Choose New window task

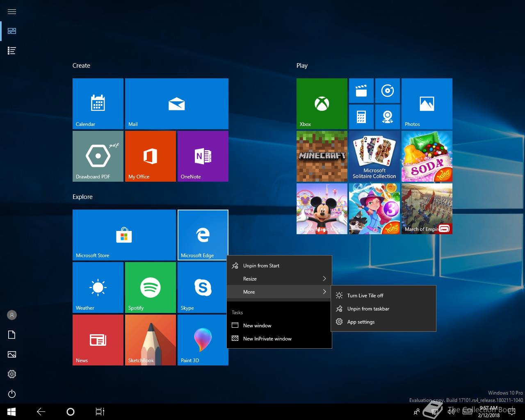pos(279,326)
